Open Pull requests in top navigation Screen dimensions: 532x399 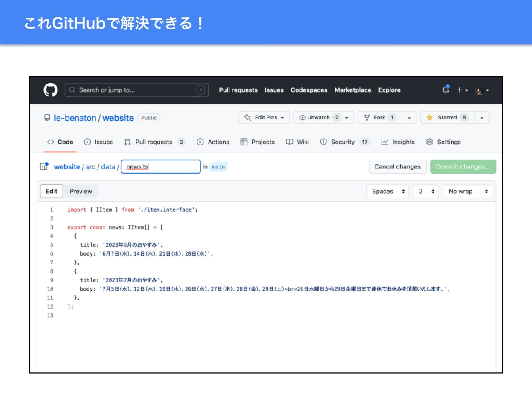pos(238,90)
